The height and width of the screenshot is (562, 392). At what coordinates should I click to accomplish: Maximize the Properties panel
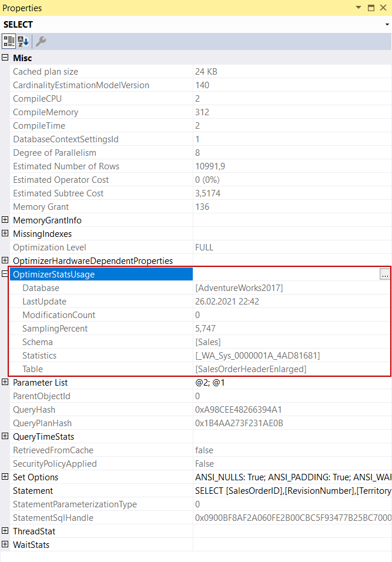(x=371, y=8)
